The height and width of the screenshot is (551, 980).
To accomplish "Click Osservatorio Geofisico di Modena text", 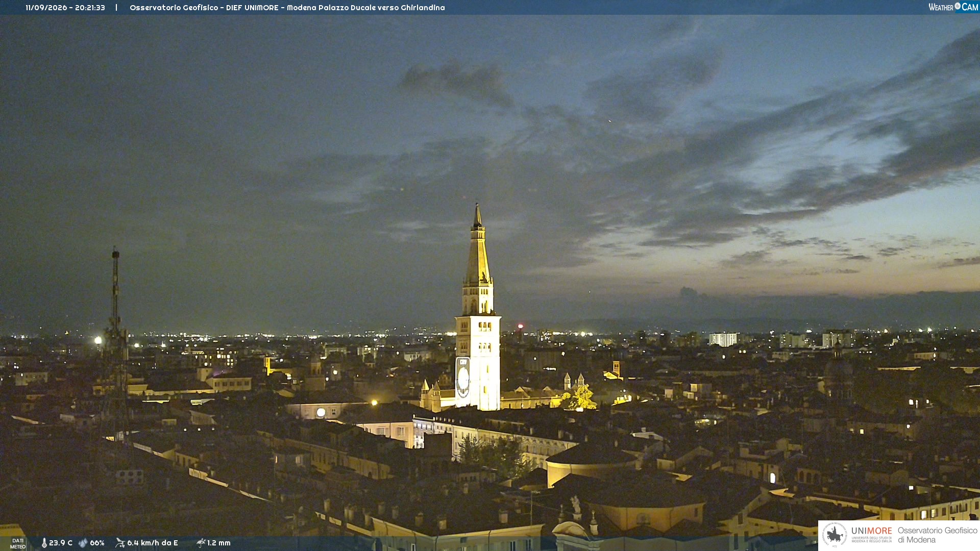I will [937, 535].
